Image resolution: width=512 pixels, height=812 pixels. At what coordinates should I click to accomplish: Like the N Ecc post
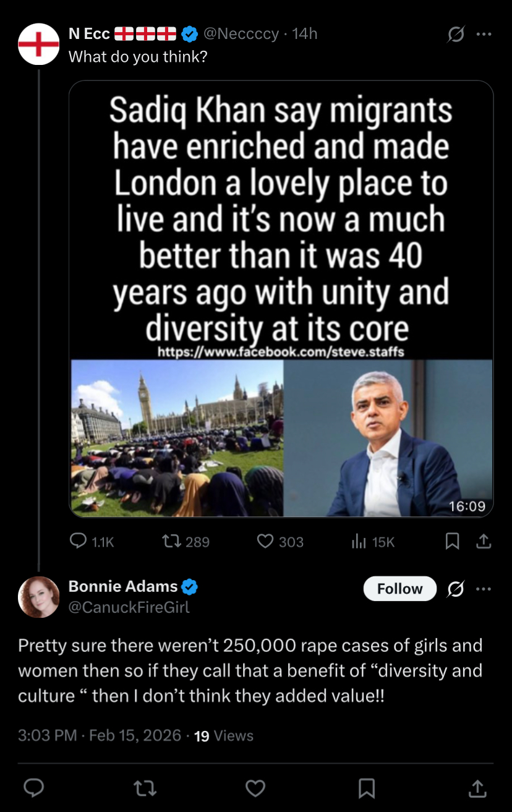coord(265,542)
